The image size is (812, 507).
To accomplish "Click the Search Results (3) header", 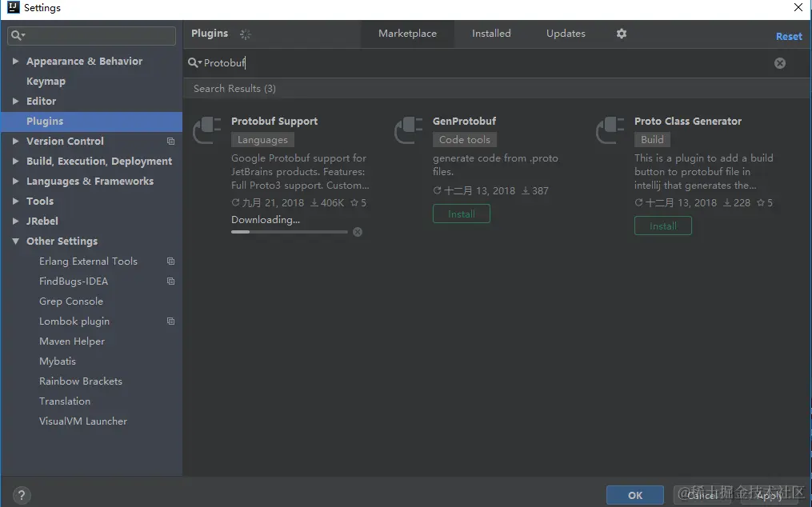I will [234, 89].
